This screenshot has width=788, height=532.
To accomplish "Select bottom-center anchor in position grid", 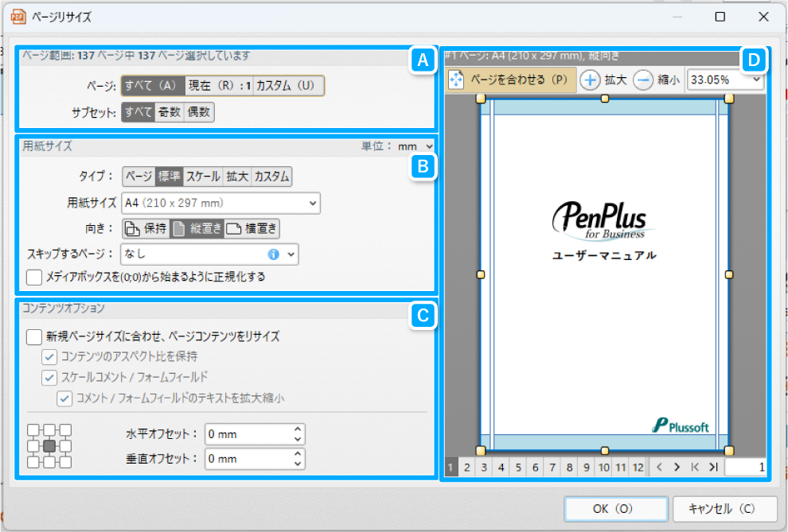I will point(49,462).
